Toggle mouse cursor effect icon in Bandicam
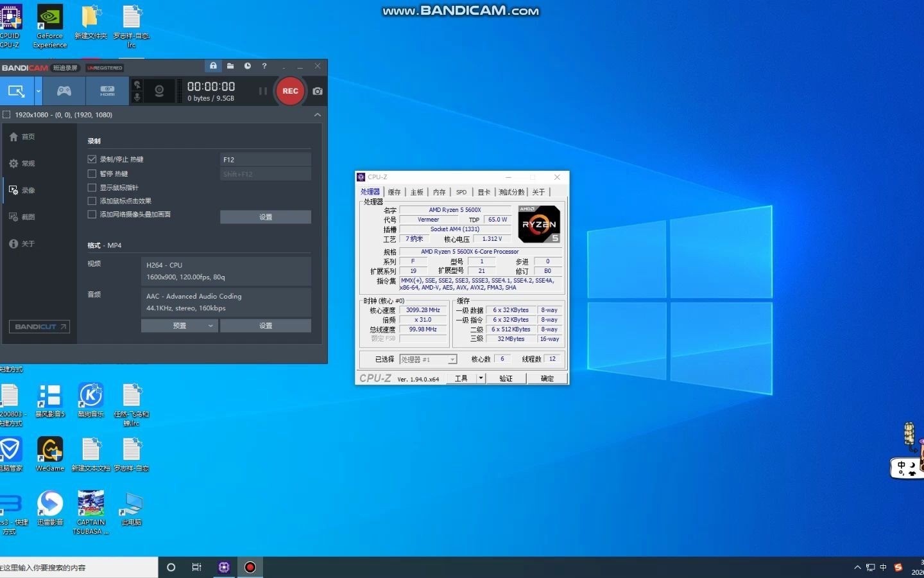Viewport: 924px width, 578px height. pos(137,85)
